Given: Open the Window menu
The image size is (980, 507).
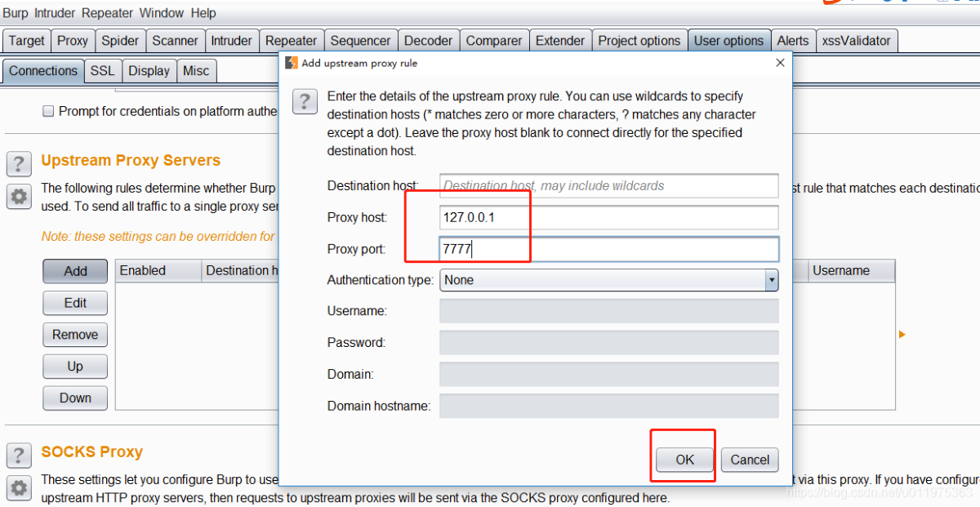Looking at the screenshot, I should tap(162, 13).
